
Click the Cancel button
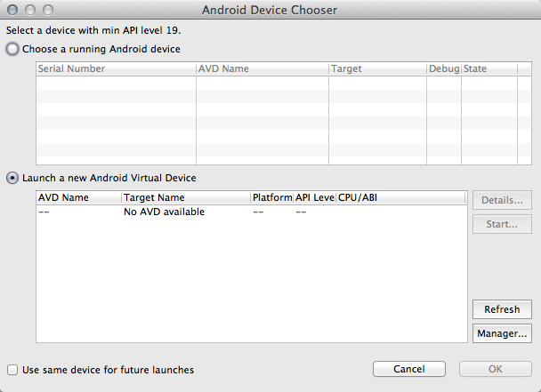(x=408, y=369)
